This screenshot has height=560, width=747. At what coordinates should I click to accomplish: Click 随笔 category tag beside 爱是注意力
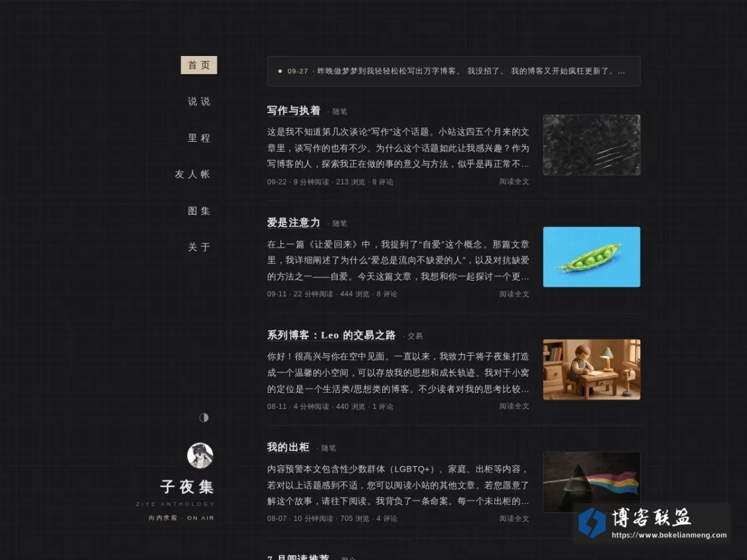tap(339, 224)
